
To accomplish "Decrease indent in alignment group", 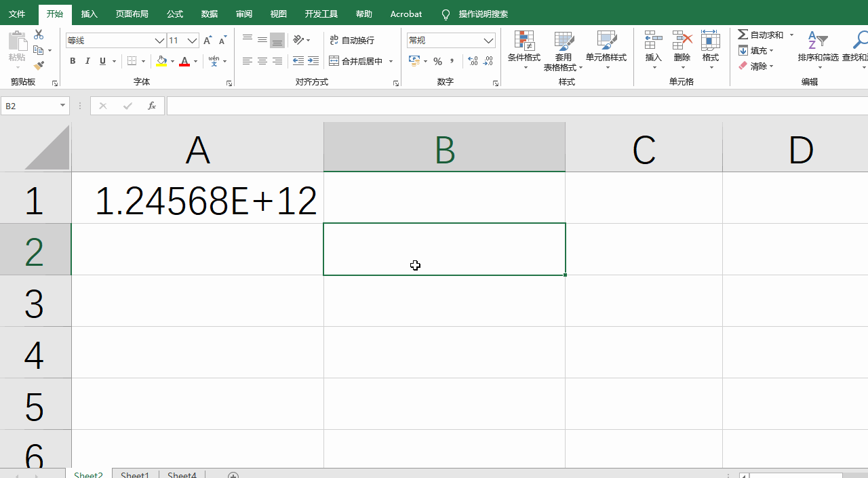I will 298,61.
